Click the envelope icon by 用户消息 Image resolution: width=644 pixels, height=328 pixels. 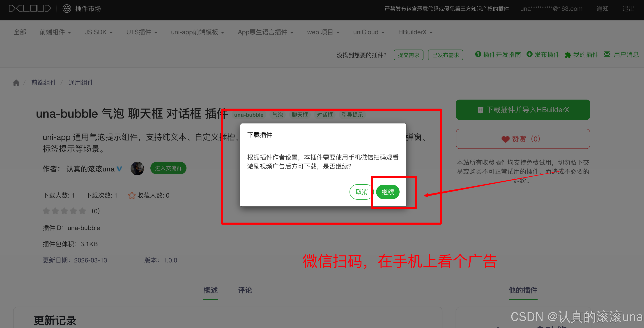click(x=607, y=54)
